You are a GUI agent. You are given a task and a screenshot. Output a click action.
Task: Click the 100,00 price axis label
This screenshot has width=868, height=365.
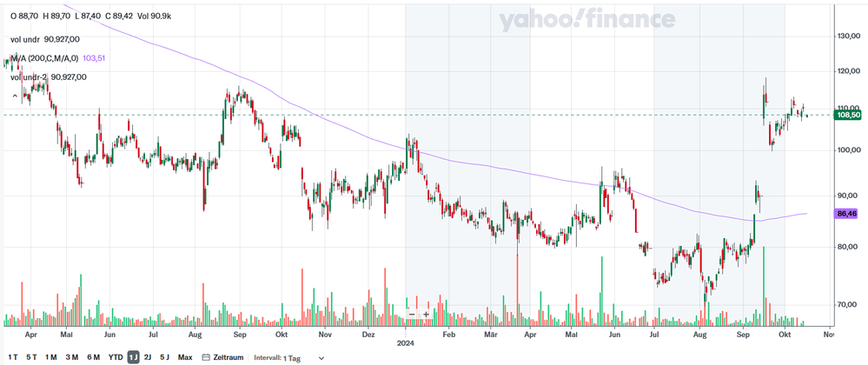point(849,149)
